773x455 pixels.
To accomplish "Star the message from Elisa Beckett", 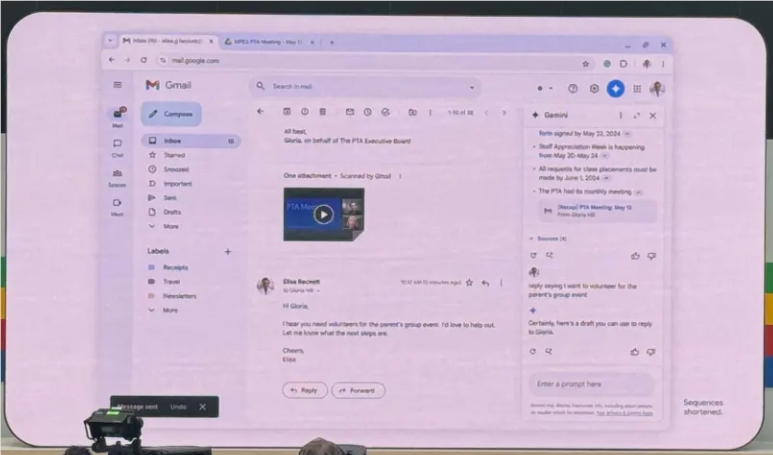I will tap(469, 283).
